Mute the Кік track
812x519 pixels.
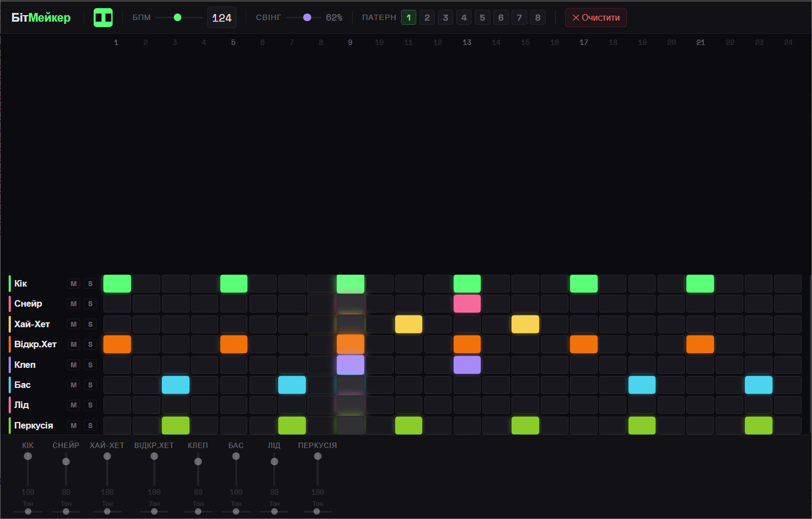[x=74, y=283]
